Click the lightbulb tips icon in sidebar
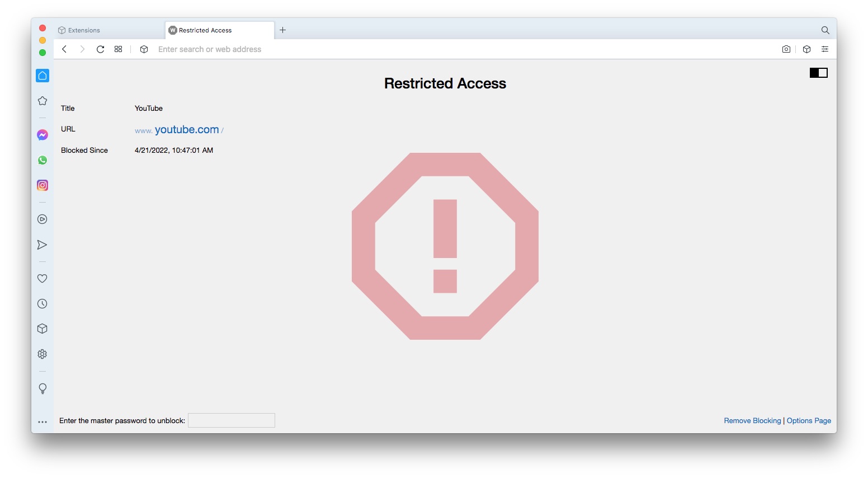This screenshot has width=868, height=478. pos(43,388)
